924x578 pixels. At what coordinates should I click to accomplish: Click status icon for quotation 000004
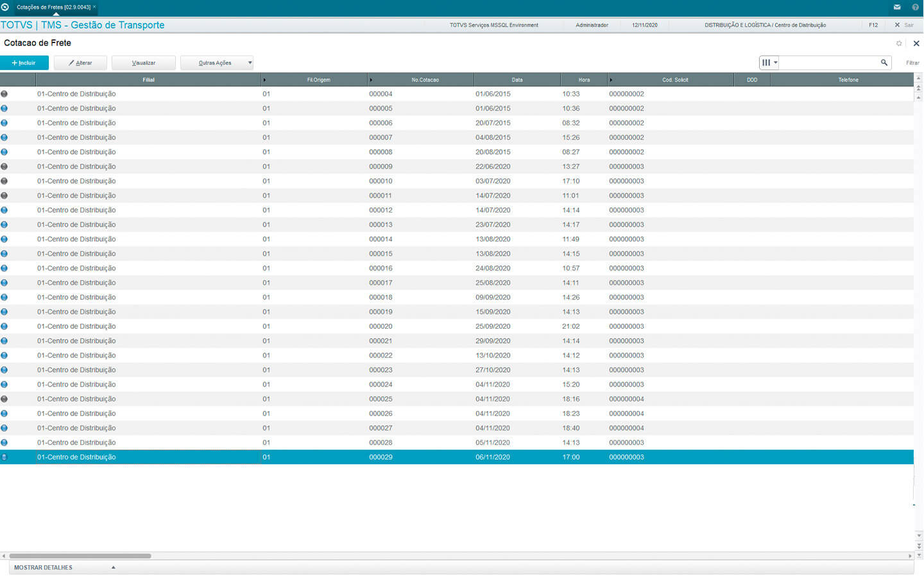(x=4, y=94)
